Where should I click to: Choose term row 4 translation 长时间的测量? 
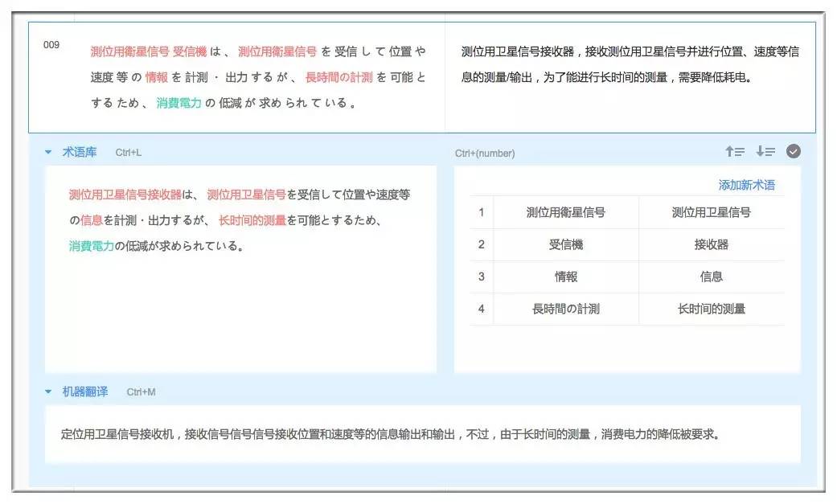[x=711, y=309]
